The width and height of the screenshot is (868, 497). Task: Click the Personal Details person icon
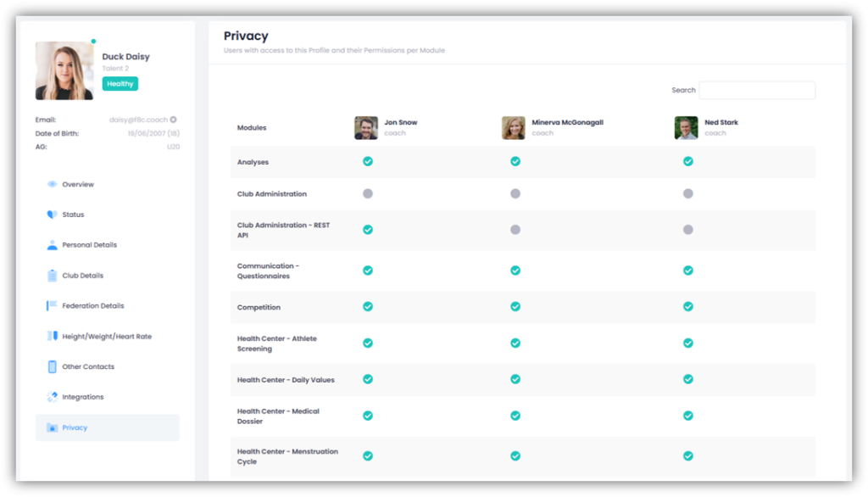53,245
